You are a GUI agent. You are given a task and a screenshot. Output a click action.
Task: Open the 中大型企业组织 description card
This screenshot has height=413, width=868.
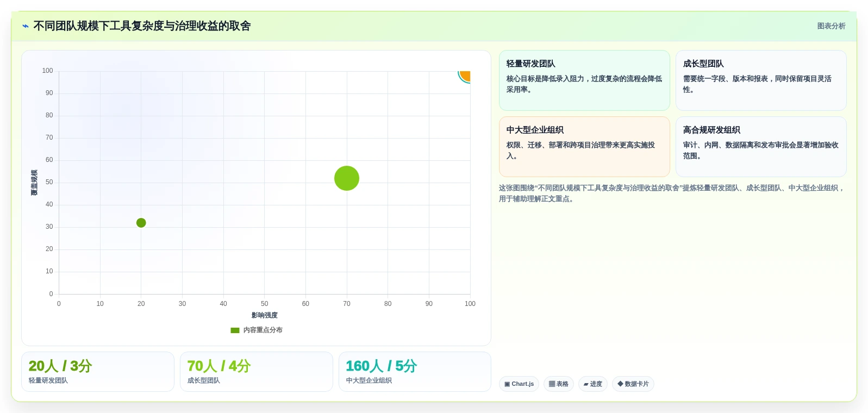pos(584,147)
